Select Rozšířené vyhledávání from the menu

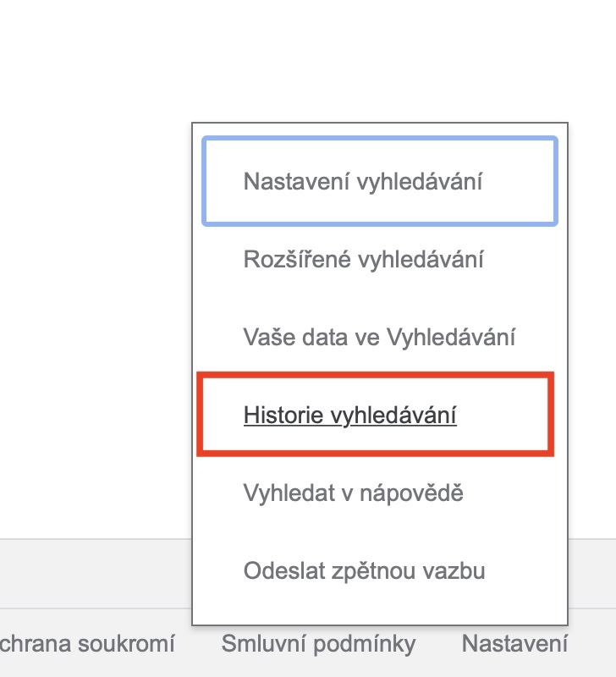363,259
